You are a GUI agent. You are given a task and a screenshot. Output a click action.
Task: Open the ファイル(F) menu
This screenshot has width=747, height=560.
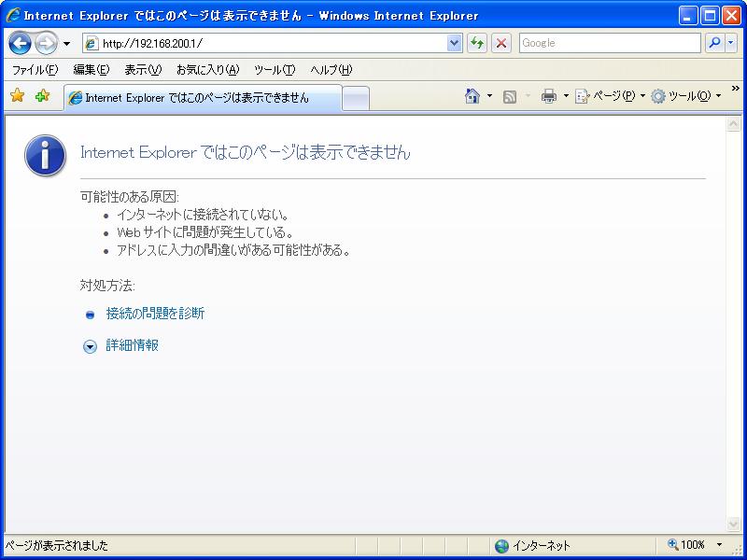tap(35, 70)
